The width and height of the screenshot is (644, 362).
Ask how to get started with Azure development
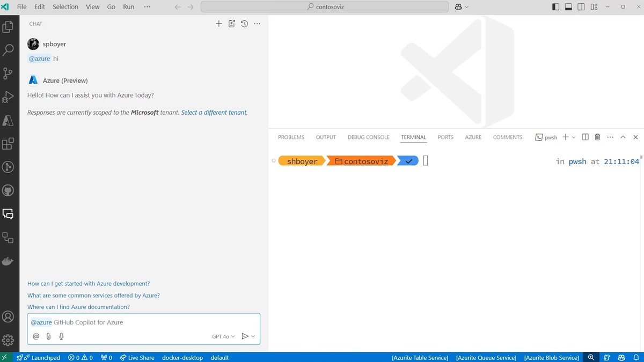tap(89, 284)
